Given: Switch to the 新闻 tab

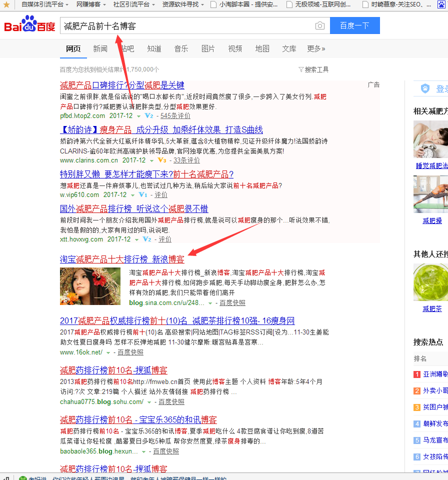Looking at the screenshot, I should (100, 48).
